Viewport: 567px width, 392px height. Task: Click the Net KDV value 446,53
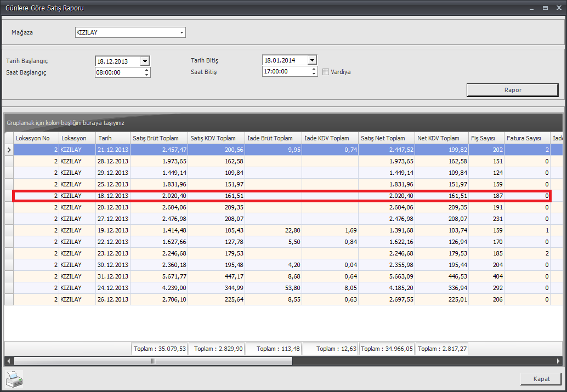click(x=441, y=277)
